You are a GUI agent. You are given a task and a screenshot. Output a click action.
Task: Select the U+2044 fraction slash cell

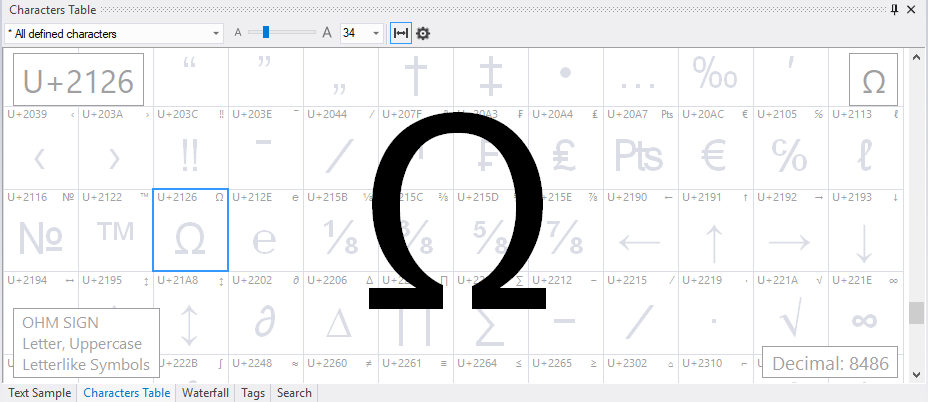click(341, 147)
